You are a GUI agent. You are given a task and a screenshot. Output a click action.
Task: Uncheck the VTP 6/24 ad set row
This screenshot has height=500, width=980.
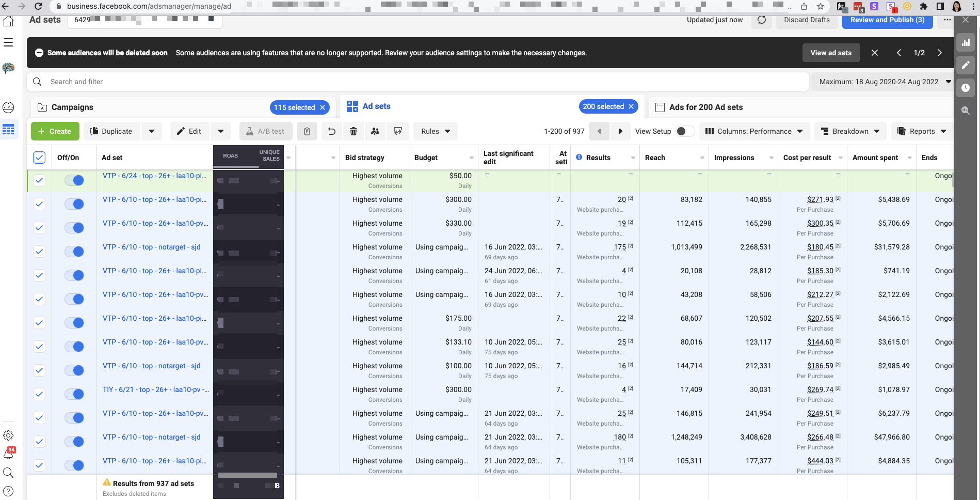39,180
